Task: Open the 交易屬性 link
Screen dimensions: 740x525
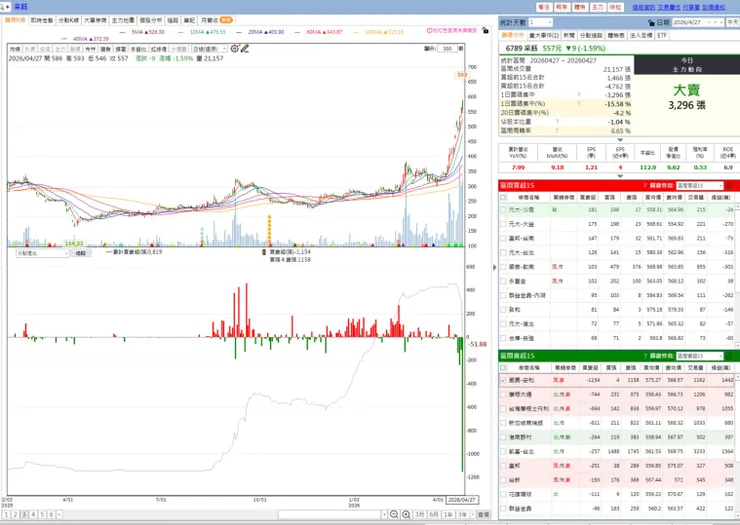Action: [x=669, y=7]
